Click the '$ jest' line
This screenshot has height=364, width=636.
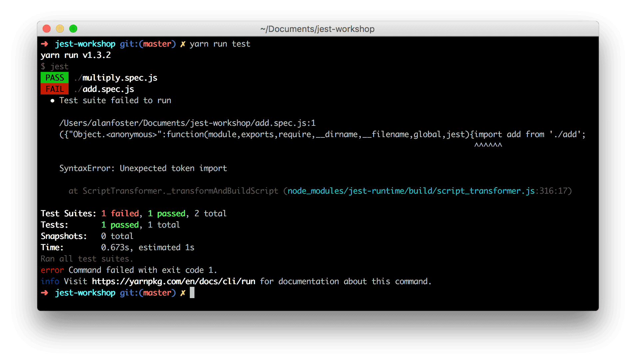tap(55, 67)
